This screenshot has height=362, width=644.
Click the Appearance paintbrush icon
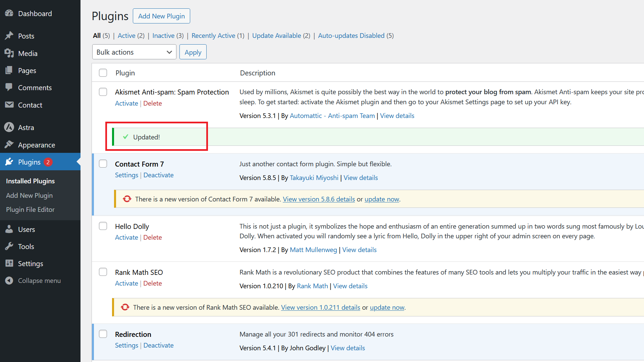pos(9,145)
